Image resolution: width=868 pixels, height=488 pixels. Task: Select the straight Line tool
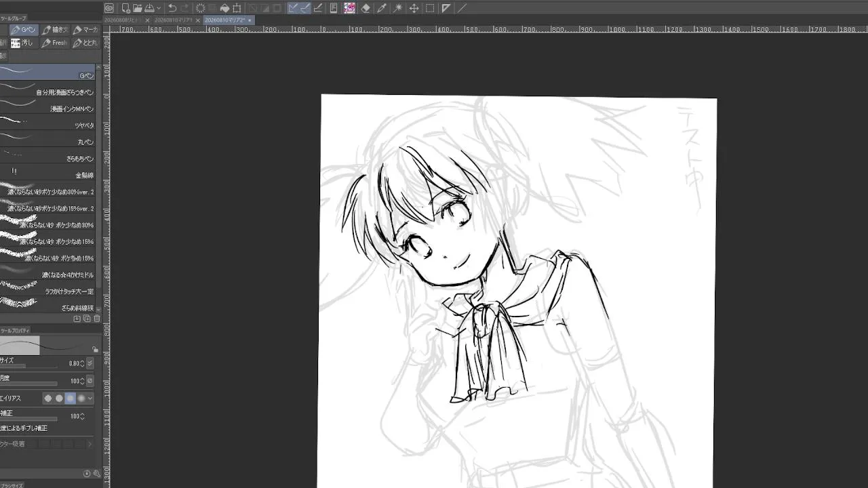point(462,8)
